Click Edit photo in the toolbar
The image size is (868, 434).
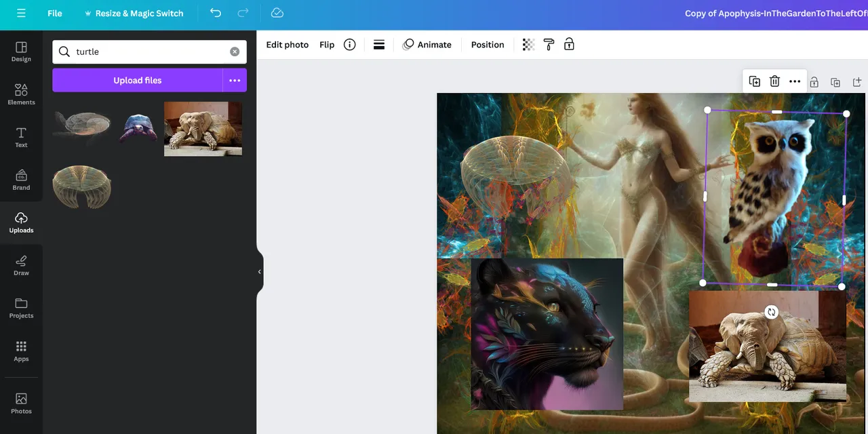pos(287,45)
